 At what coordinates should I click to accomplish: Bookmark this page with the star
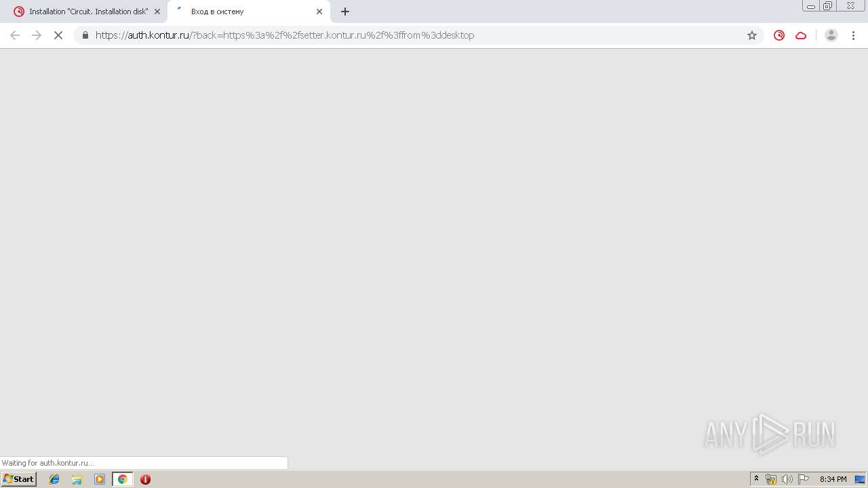[x=752, y=35]
